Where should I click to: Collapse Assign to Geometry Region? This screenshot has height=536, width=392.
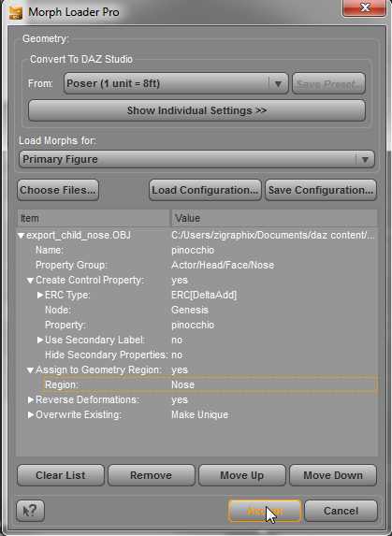(31, 369)
